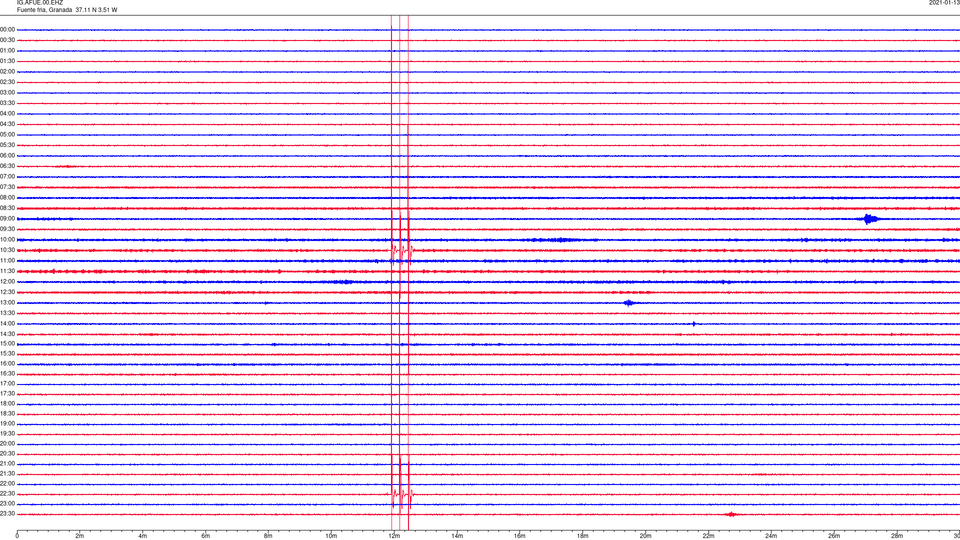Viewport: 960px width, 540px height.
Task: Click the 12:00 trace time label
Action: click(x=7, y=282)
